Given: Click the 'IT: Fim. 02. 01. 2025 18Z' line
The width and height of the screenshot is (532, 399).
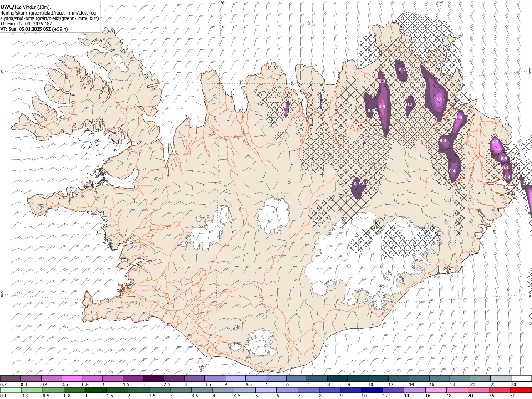Looking at the screenshot, I should 26,24.
